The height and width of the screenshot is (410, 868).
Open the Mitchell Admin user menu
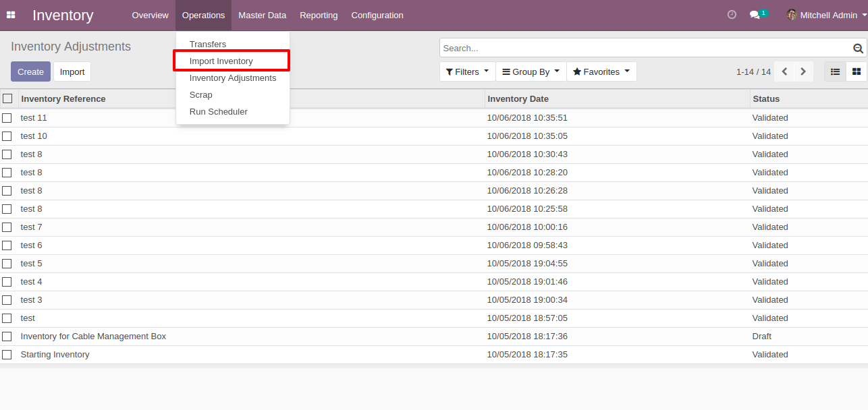pyautogui.click(x=827, y=15)
